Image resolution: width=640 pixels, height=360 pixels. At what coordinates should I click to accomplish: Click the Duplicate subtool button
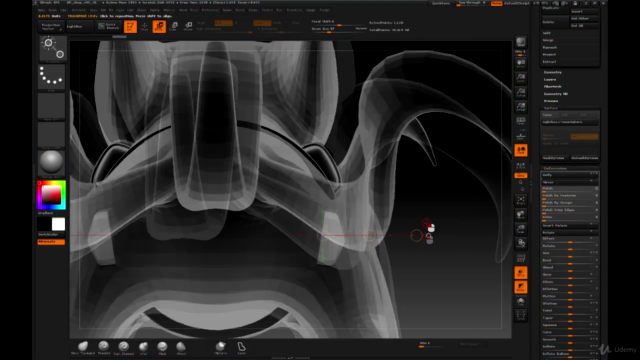555,8
